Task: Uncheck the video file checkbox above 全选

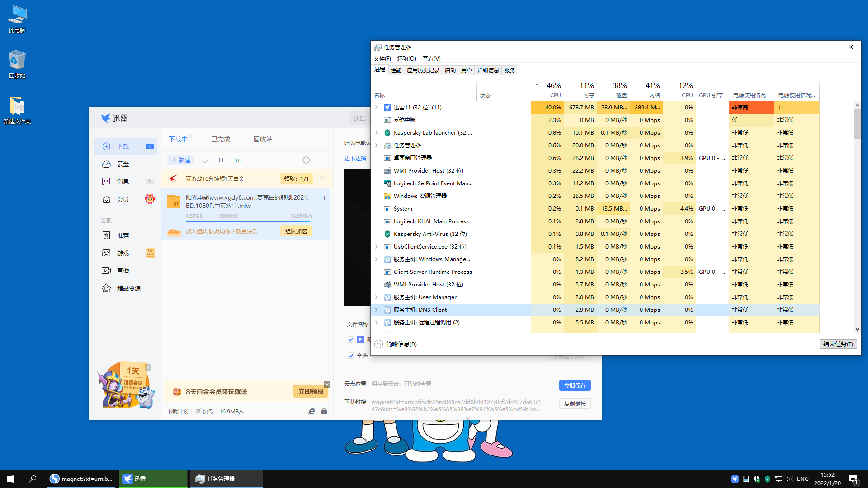Action: click(x=351, y=339)
